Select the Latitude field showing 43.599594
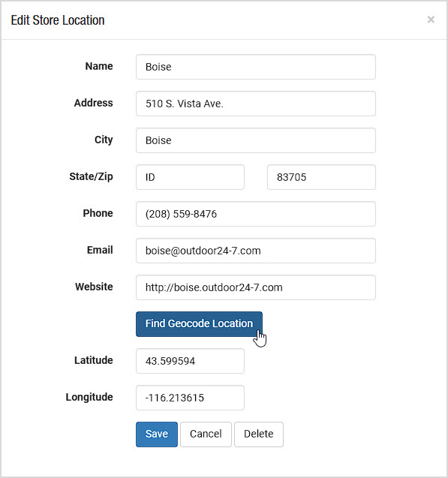 pos(190,361)
